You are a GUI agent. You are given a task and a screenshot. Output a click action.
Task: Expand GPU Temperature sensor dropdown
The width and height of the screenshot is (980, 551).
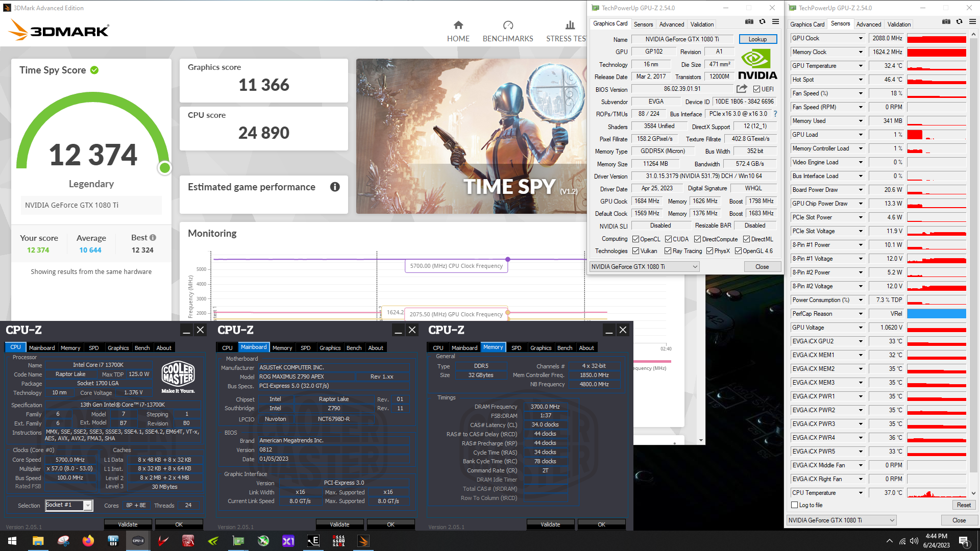coord(861,66)
